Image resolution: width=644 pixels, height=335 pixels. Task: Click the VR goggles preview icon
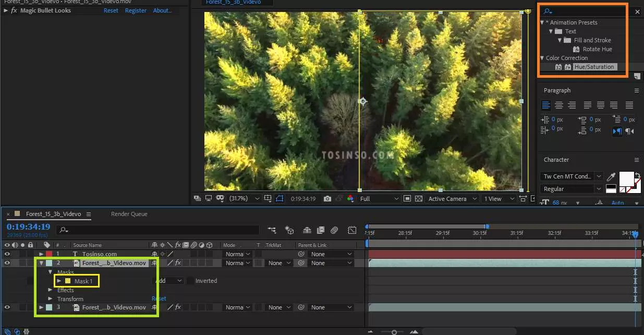[x=220, y=199]
